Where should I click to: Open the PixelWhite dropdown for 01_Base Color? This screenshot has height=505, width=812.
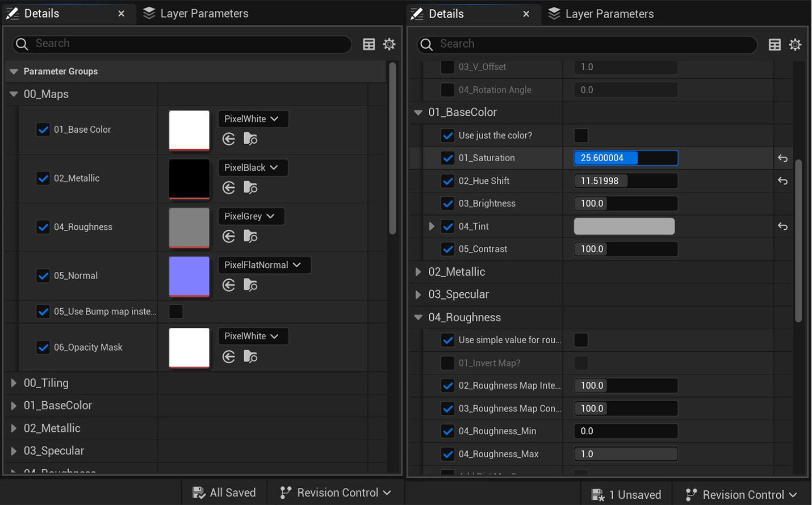[x=253, y=119]
